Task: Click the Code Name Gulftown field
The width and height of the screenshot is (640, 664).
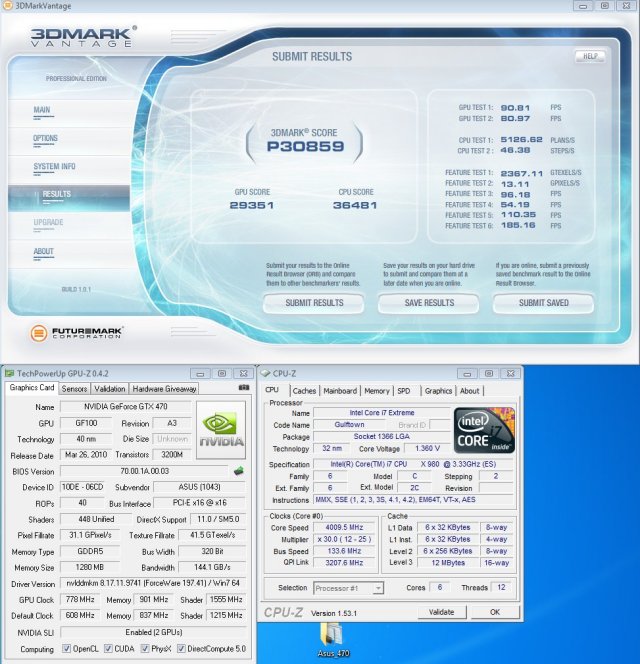Action: (x=349, y=424)
